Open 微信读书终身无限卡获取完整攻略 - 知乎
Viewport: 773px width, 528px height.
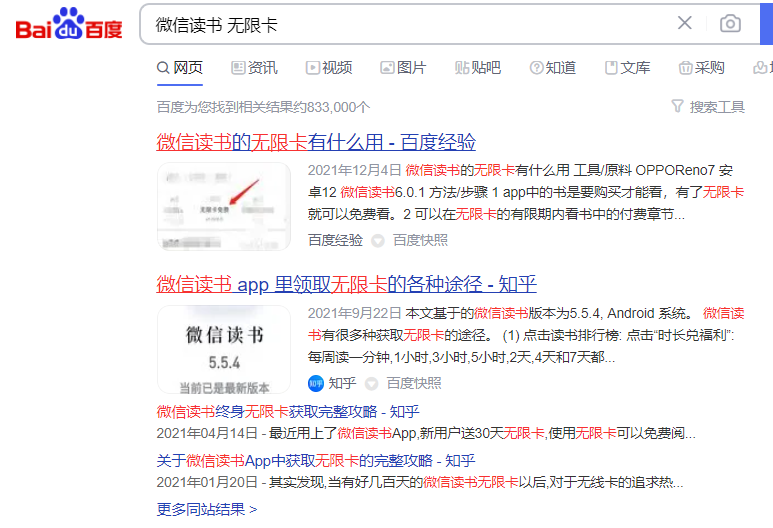tap(288, 411)
